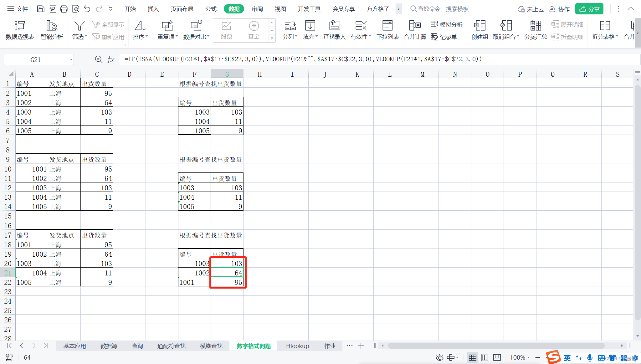Open the 文件 file menu
Image resolution: width=641 pixels, height=364 pixels.
pos(18,9)
